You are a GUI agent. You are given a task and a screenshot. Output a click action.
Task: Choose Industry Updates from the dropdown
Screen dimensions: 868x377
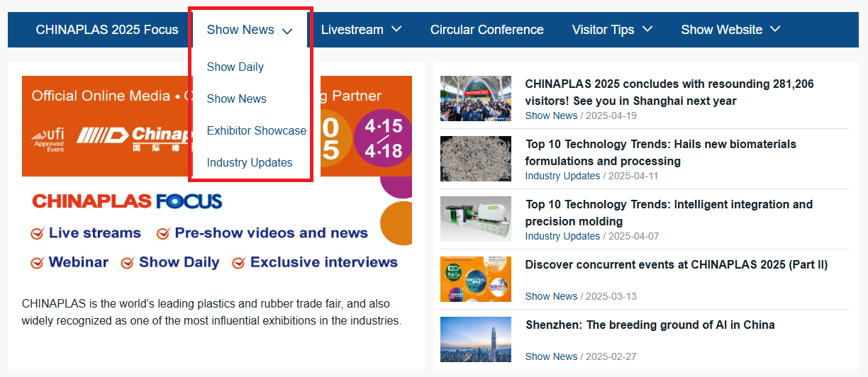click(249, 162)
